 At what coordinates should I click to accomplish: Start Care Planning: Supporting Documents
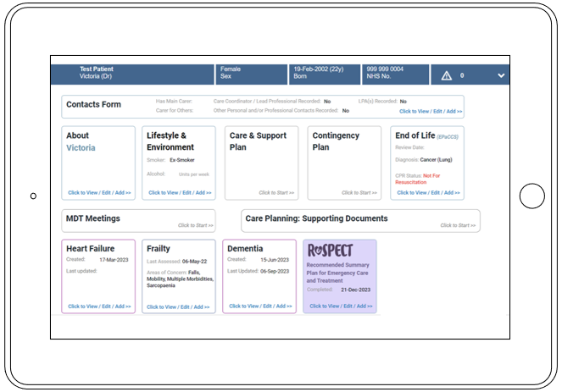(458, 225)
